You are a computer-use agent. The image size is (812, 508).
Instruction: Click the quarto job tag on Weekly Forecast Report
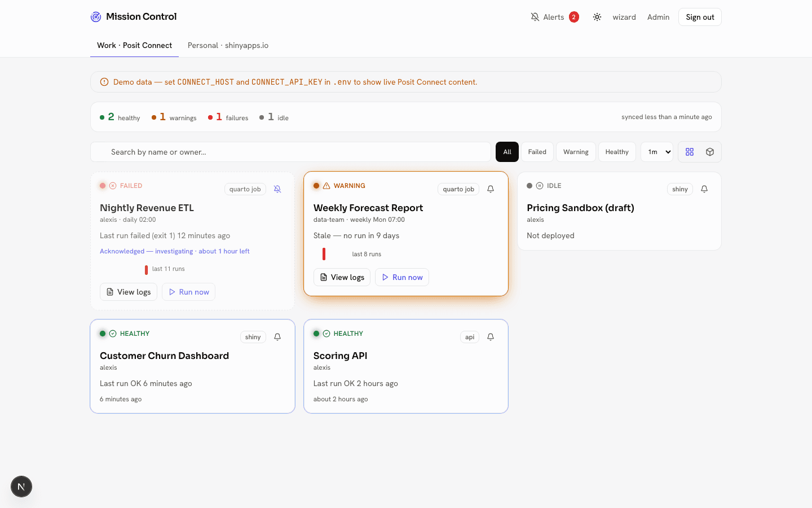[x=458, y=189]
